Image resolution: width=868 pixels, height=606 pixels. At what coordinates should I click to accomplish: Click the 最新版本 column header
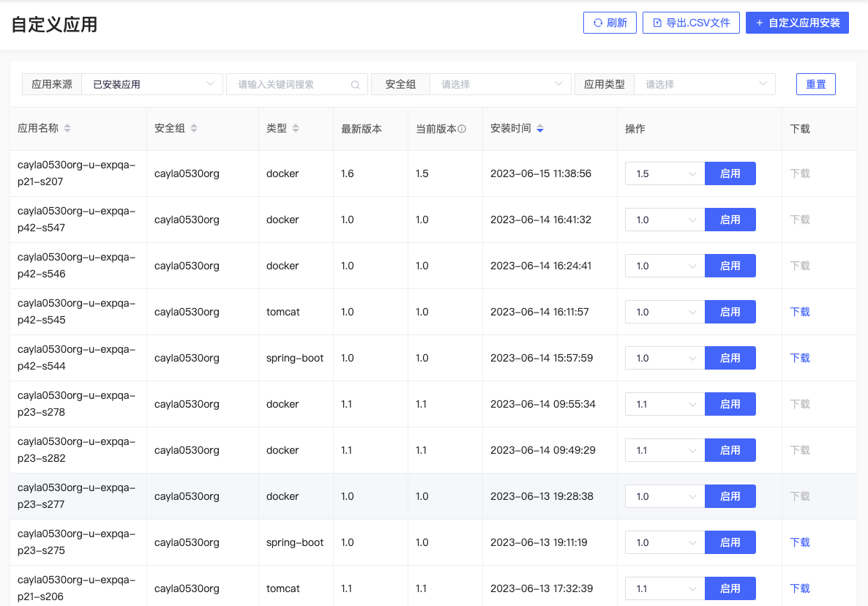pyautogui.click(x=362, y=129)
